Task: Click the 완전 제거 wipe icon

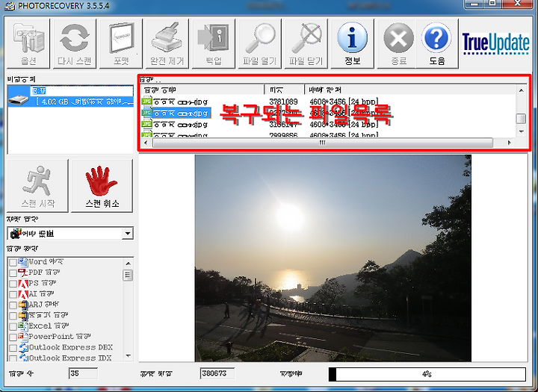Action: (x=167, y=43)
